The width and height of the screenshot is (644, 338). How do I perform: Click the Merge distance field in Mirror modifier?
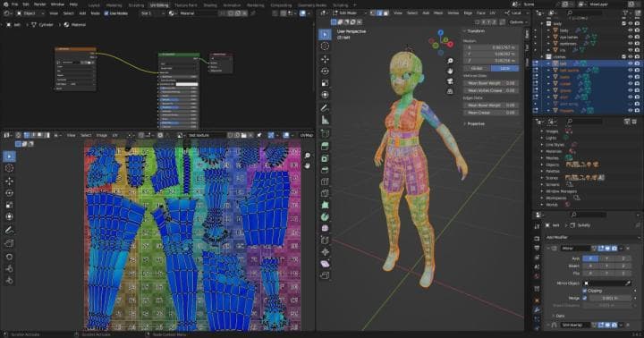tap(610, 298)
